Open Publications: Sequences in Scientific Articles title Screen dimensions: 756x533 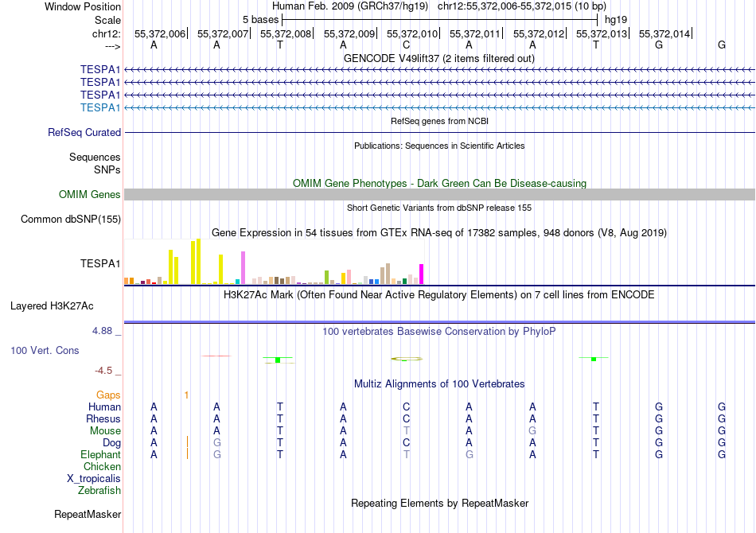(439, 146)
